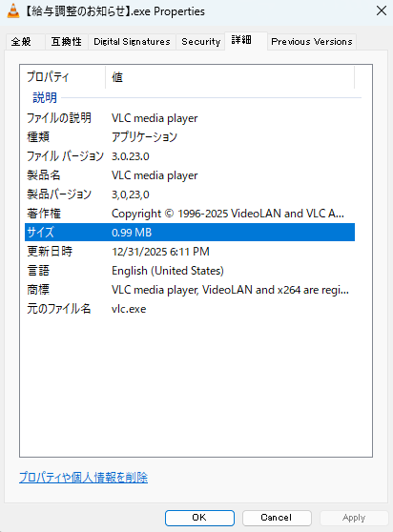Confirm with the OK button
Viewport: 393px width, 532px height.
[x=199, y=518]
